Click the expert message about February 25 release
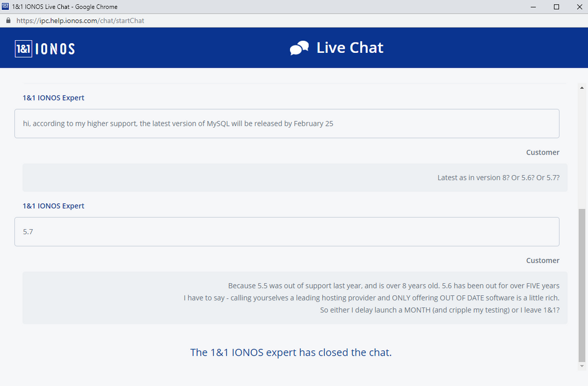 tap(287, 123)
